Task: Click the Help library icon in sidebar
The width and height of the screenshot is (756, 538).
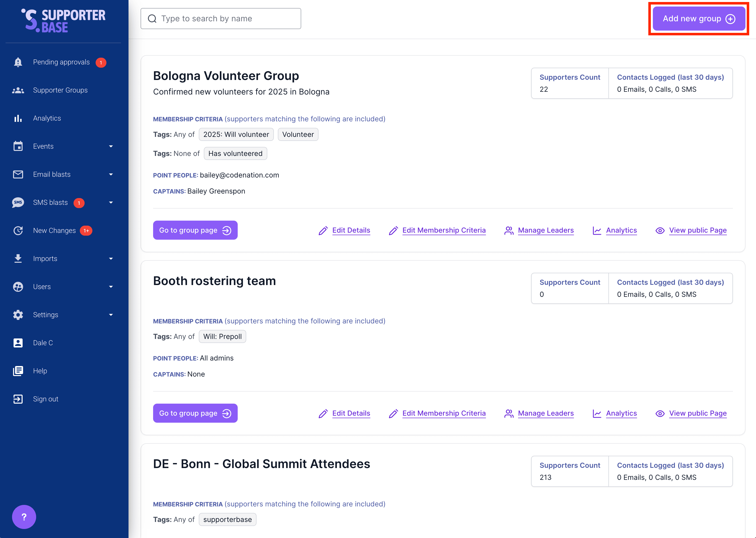Action: (x=18, y=371)
